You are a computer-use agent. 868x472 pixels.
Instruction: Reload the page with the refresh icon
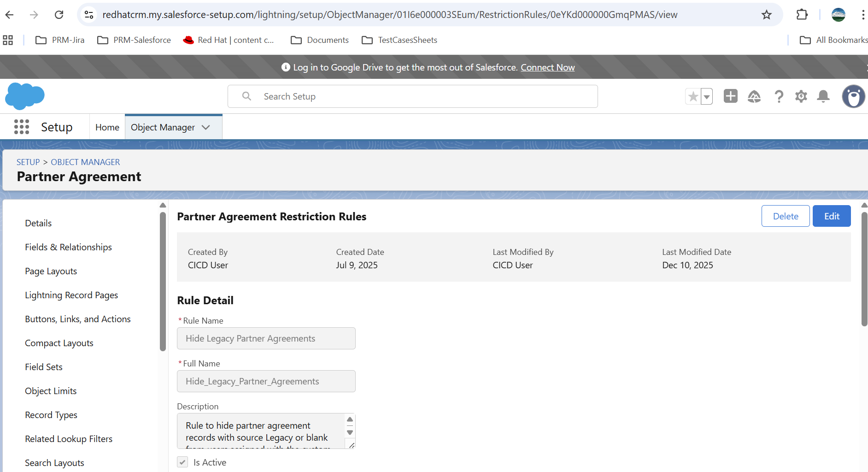tap(59, 15)
